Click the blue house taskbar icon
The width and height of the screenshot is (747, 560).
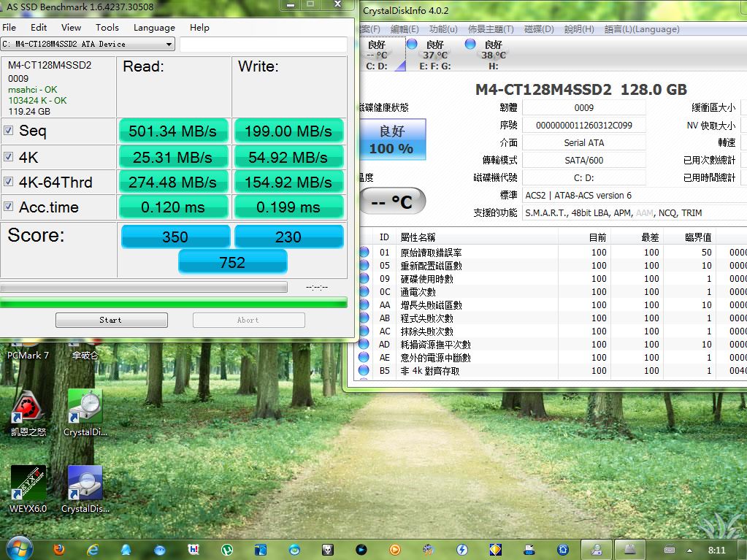click(x=563, y=550)
